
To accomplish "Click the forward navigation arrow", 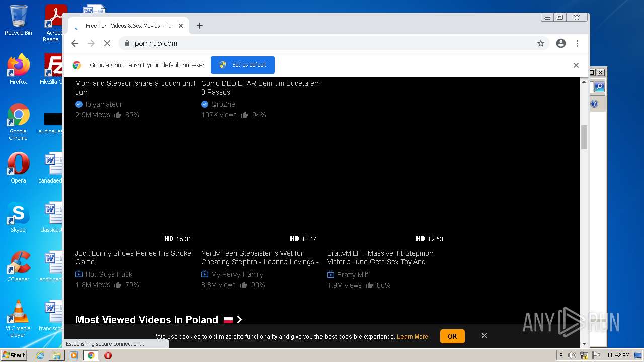I will (x=91, y=43).
